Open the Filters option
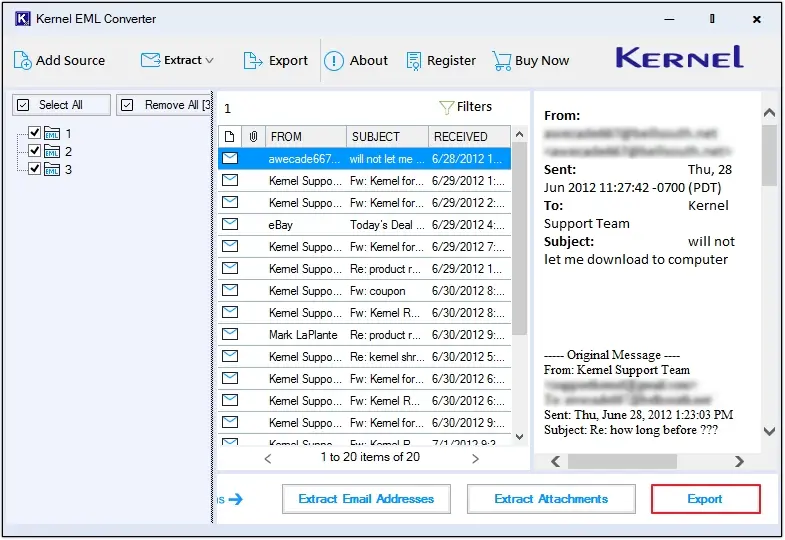785x540 pixels. click(x=466, y=107)
